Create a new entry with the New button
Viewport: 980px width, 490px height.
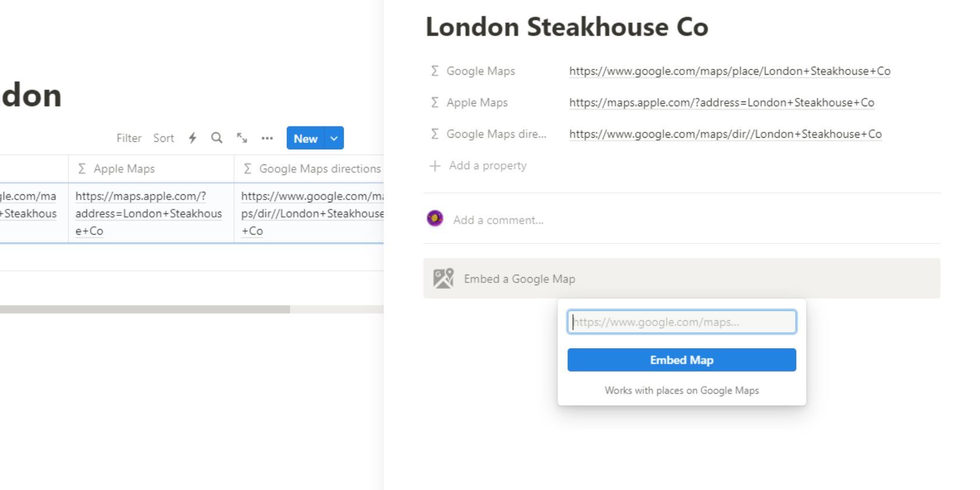(x=306, y=138)
